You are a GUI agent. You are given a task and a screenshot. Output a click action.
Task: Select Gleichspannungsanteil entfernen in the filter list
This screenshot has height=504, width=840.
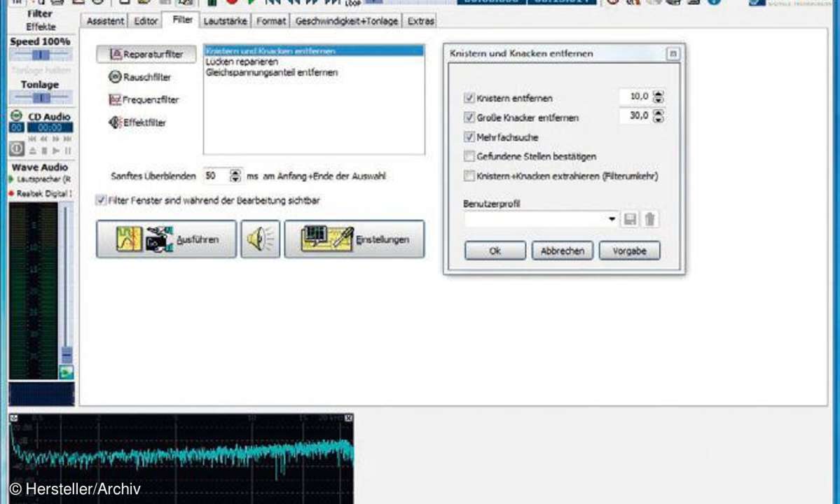(x=272, y=72)
